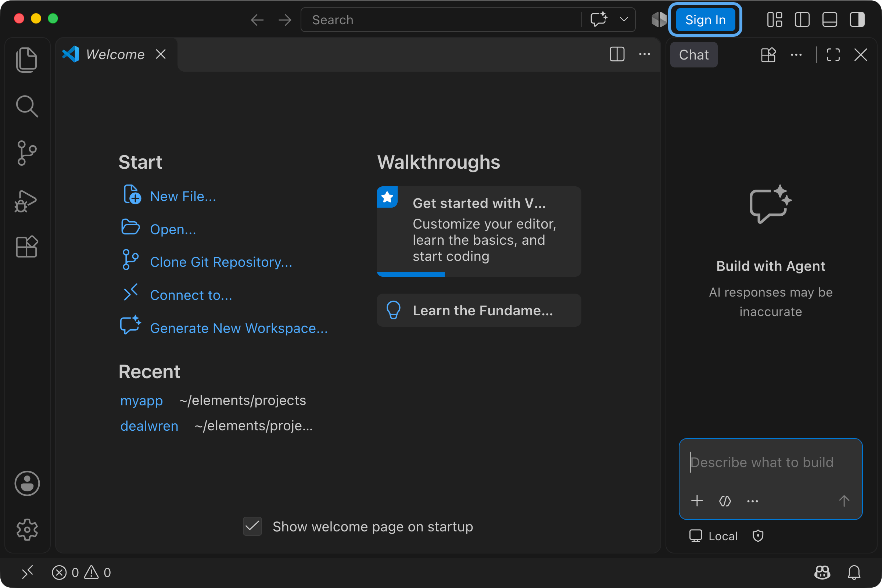Click the Copilot status icon in status bar
The image size is (882, 588).
[822, 572]
